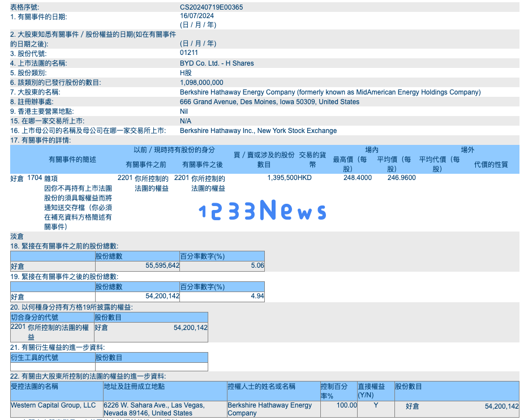Click the "18. 緊接在有關事件之前的股份總數:" heading
This screenshot has height=420, width=524.
tap(64, 246)
